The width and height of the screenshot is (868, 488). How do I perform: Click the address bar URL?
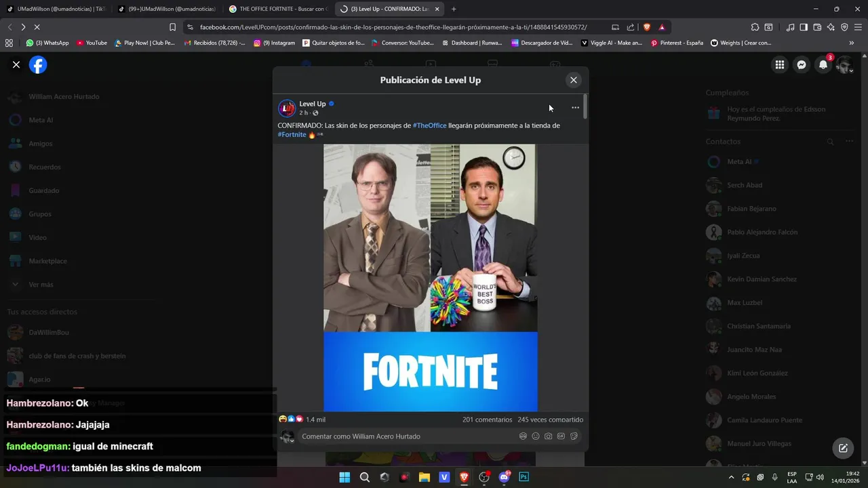[x=393, y=27]
